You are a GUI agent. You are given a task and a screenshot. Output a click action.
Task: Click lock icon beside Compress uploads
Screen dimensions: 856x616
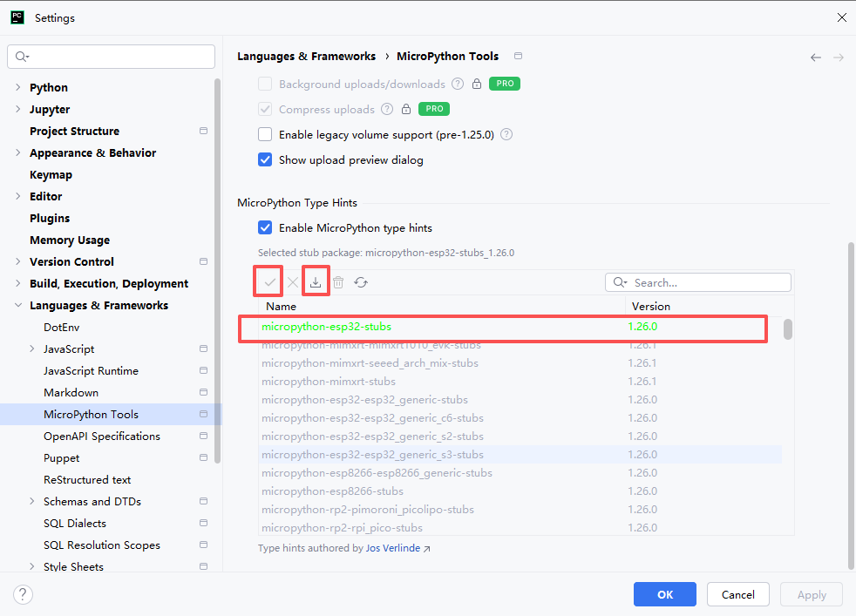coord(406,109)
